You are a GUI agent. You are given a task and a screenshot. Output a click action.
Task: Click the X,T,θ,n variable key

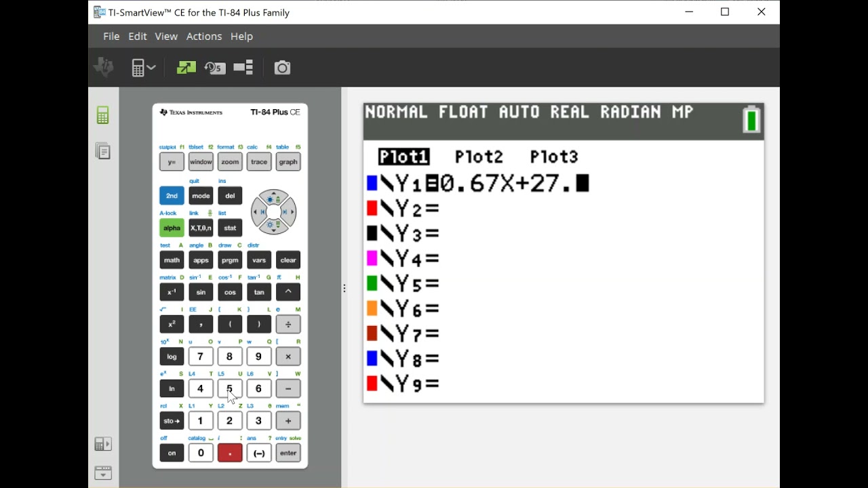click(201, 228)
